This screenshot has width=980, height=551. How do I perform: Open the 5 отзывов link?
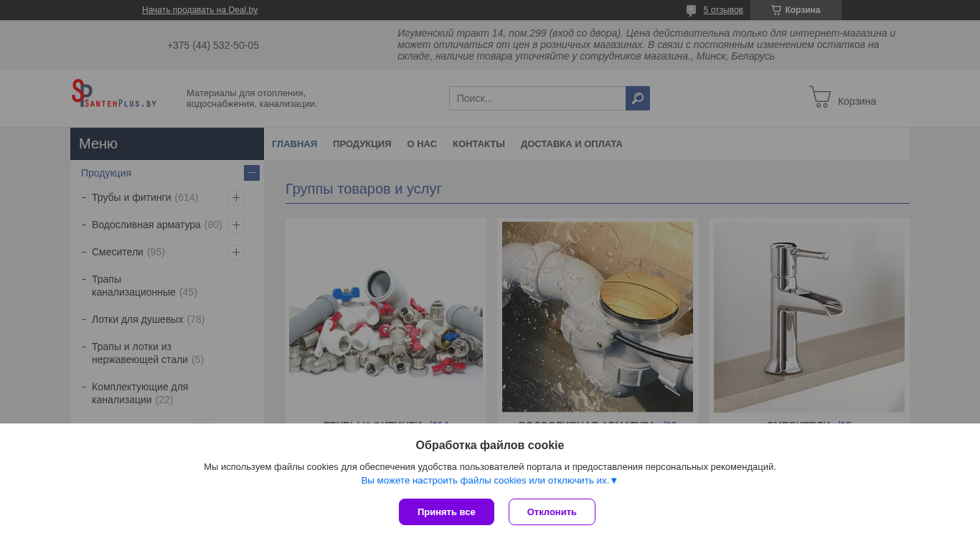(723, 10)
